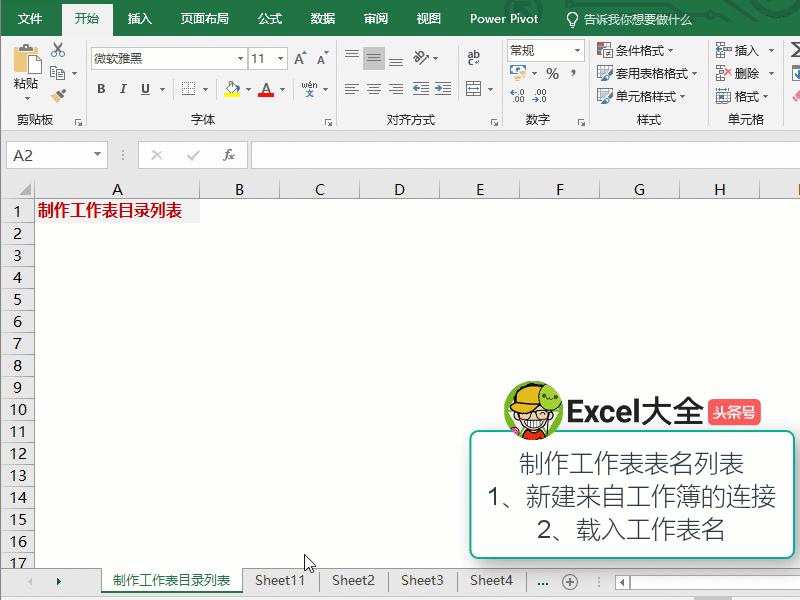Image resolution: width=800 pixels, height=600 pixels.
Task: Click the new sheet plus button
Action: tap(569, 580)
